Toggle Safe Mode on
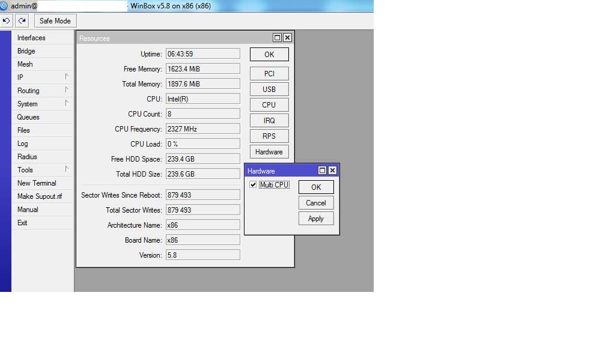 (x=55, y=20)
